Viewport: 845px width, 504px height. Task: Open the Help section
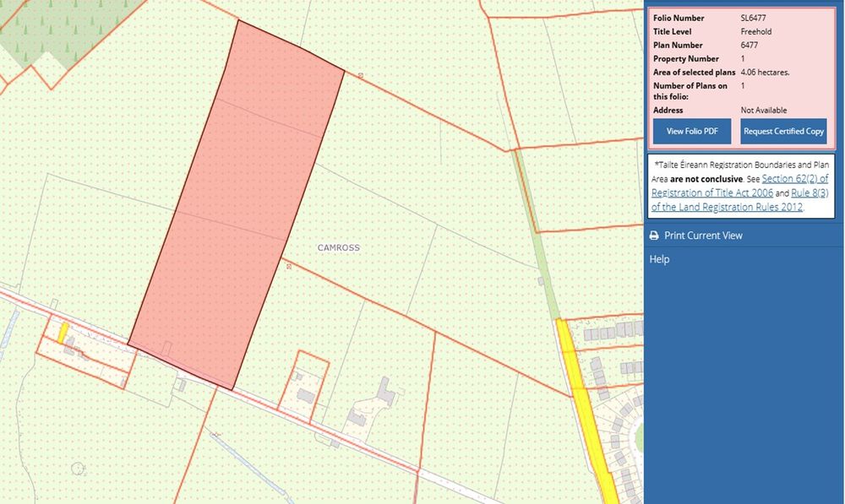[x=659, y=259]
